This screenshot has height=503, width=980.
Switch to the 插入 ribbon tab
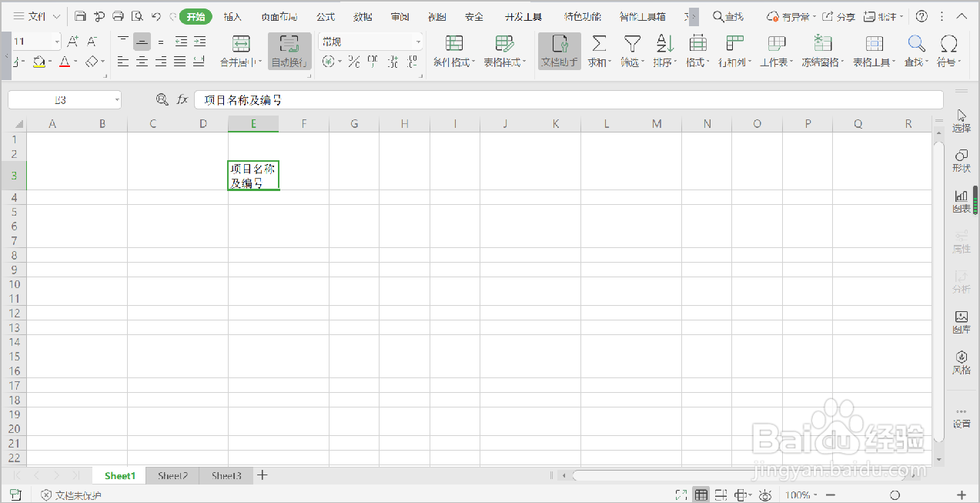232,15
